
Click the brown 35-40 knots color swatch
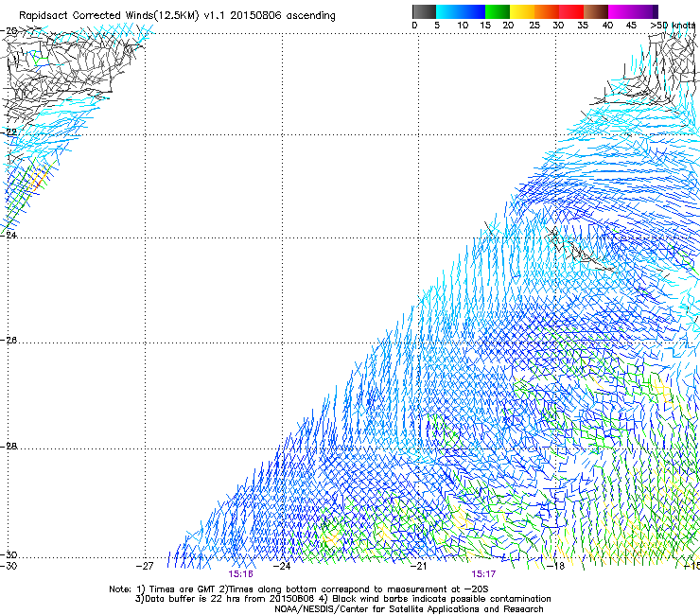coord(596,11)
